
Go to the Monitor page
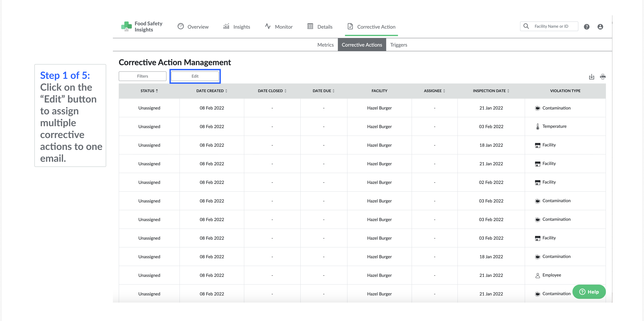click(x=279, y=27)
